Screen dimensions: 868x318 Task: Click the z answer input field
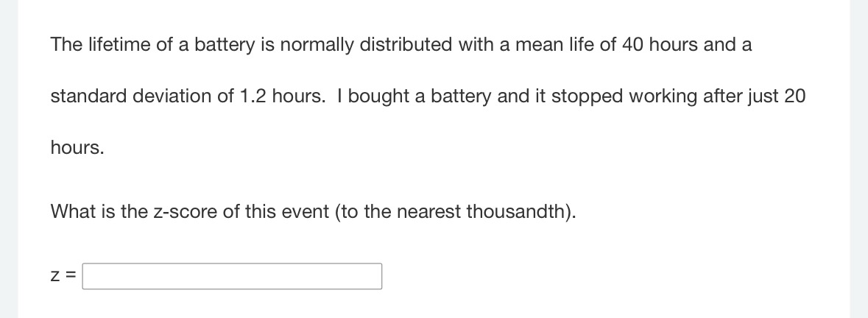tap(232, 276)
